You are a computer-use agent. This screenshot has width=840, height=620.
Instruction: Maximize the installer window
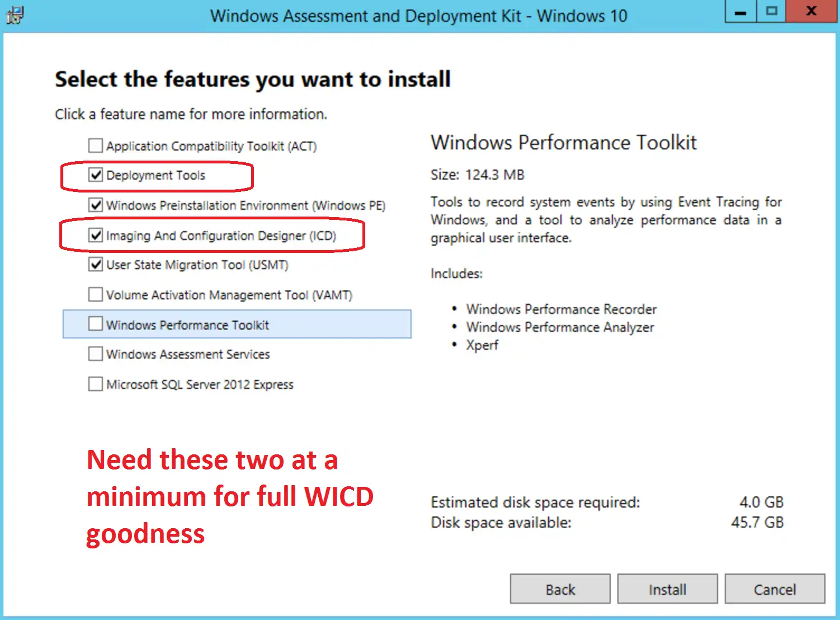[x=771, y=12]
